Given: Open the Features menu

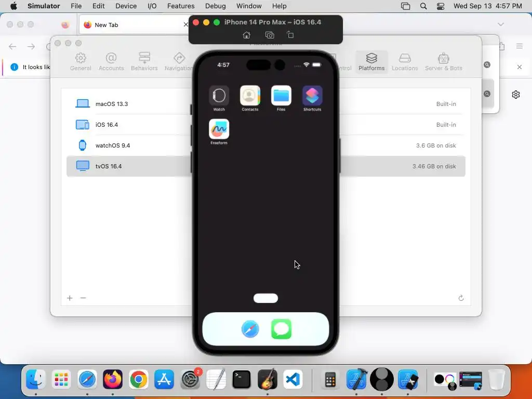Looking at the screenshot, I should (181, 6).
